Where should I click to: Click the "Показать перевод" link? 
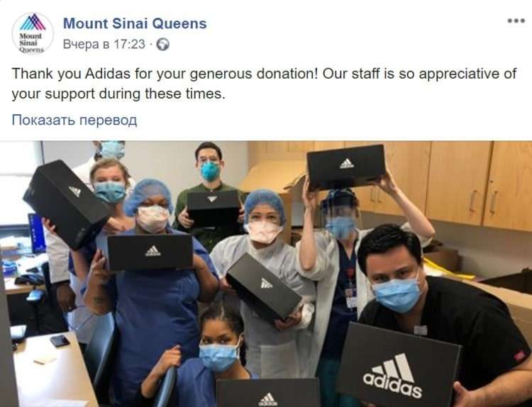tap(74, 120)
